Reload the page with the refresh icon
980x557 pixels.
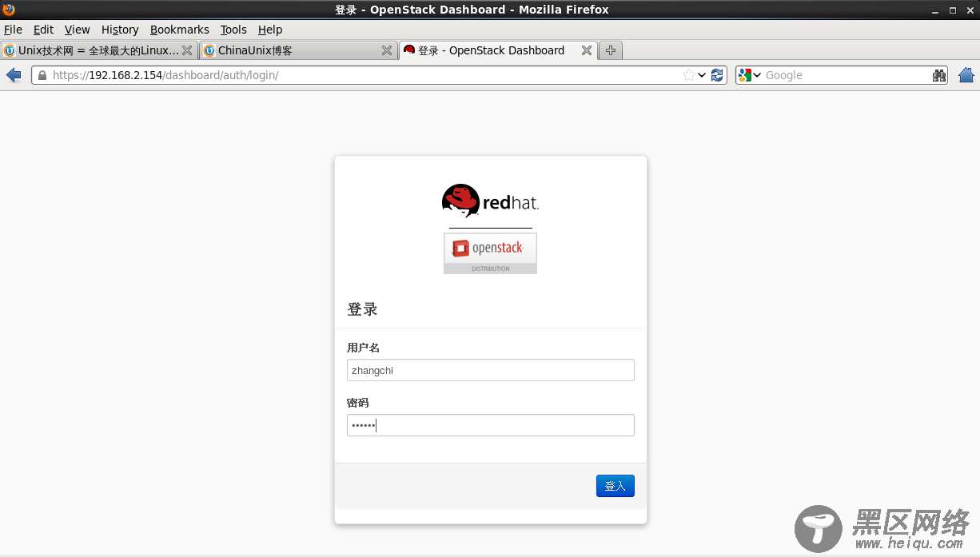coord(717,75)
